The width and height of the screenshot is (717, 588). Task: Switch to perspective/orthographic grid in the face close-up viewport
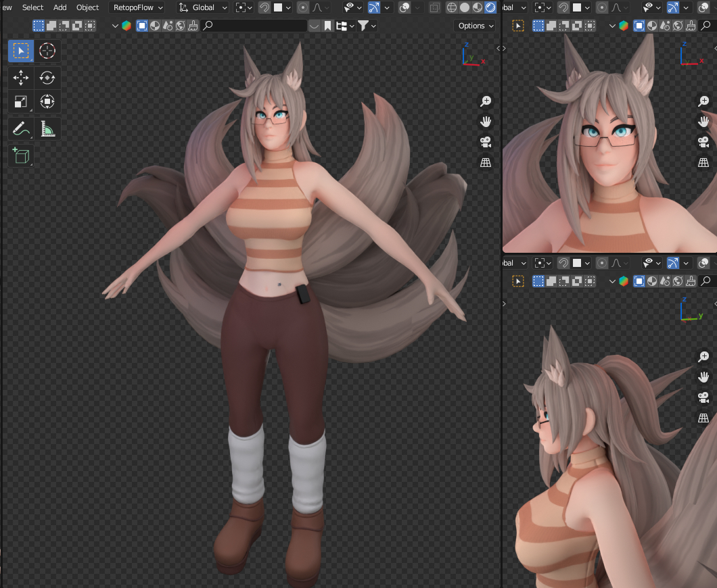703,162
